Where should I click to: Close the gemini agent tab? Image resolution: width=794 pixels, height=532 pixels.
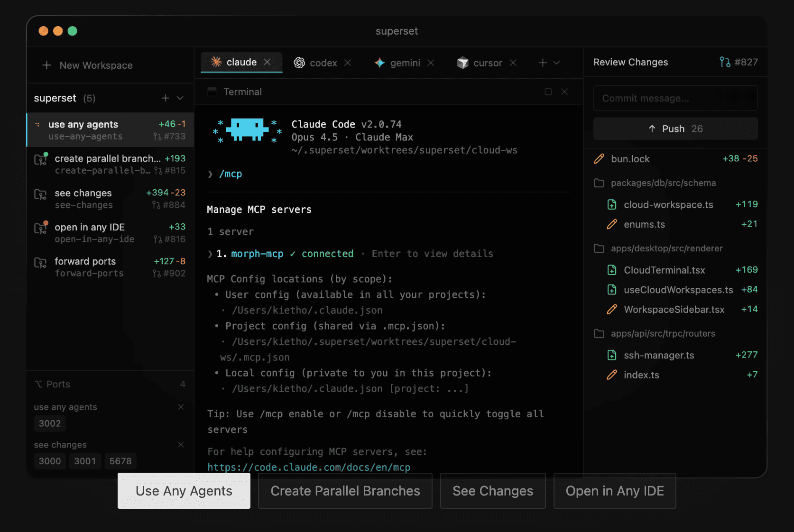(x=431, y=63)
